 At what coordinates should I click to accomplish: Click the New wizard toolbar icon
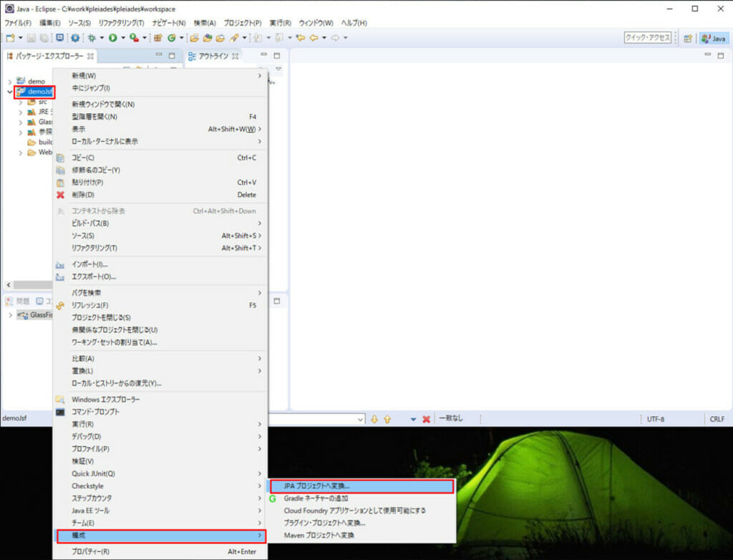tap(11, 38)
